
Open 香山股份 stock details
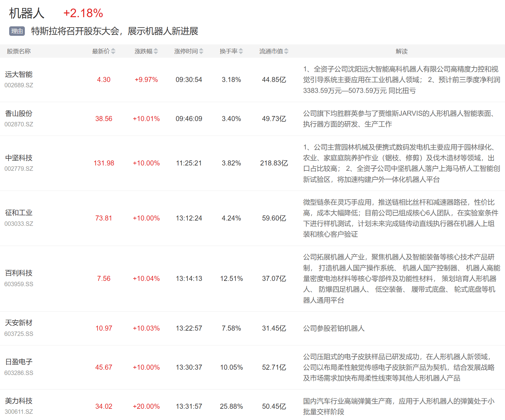click(x=19, y=113)
